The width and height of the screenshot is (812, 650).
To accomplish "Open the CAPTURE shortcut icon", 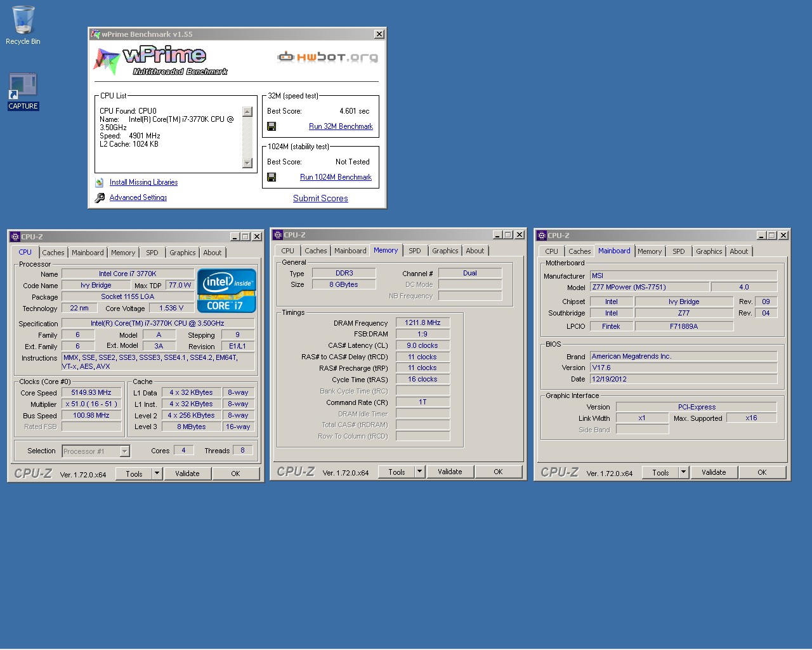I will [23, 91].
